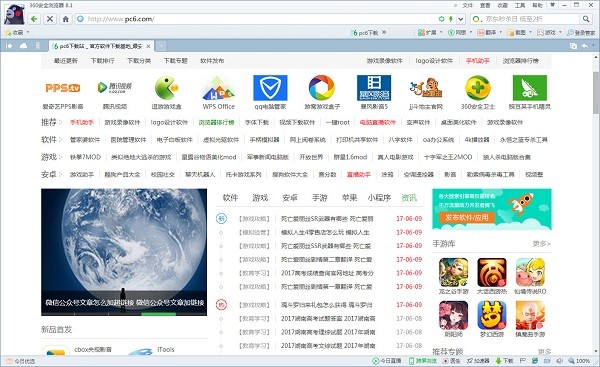Screen dimensions: 600x367
Task: Click the Earth carousel banner image
Action: pyautogui.click(x=124, y=252)
